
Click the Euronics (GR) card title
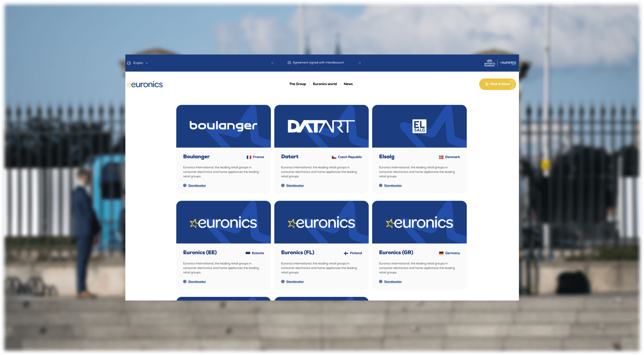tap(396, 252)
